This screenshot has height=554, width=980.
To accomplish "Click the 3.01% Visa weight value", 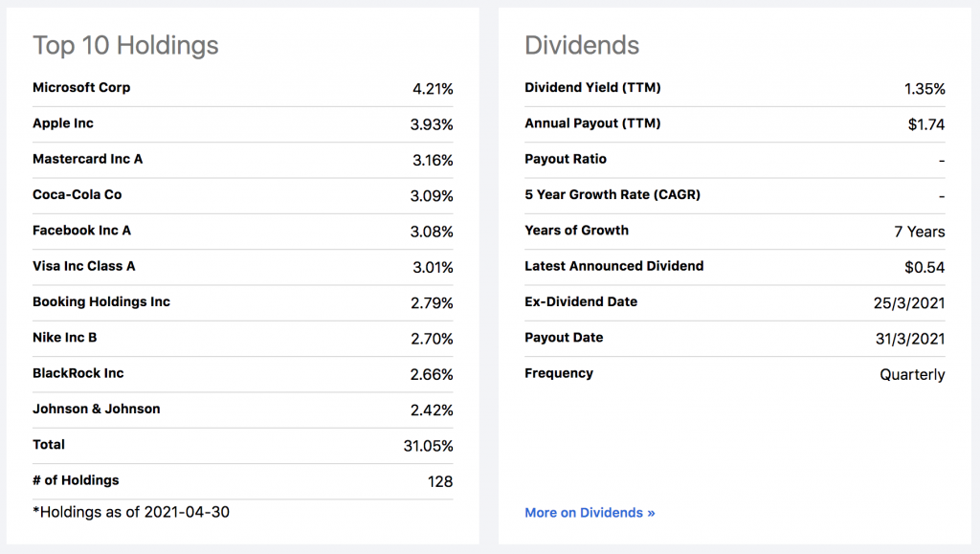I will (433, 267).
